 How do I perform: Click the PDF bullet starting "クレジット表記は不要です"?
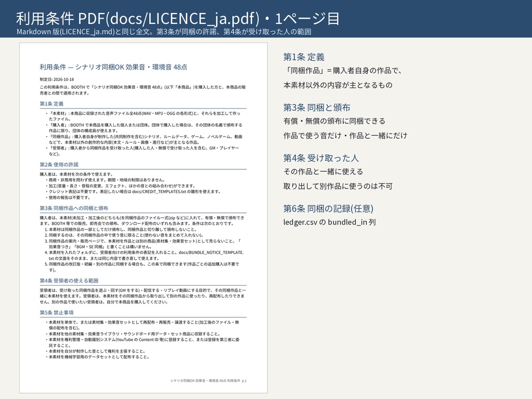[135, 192]
